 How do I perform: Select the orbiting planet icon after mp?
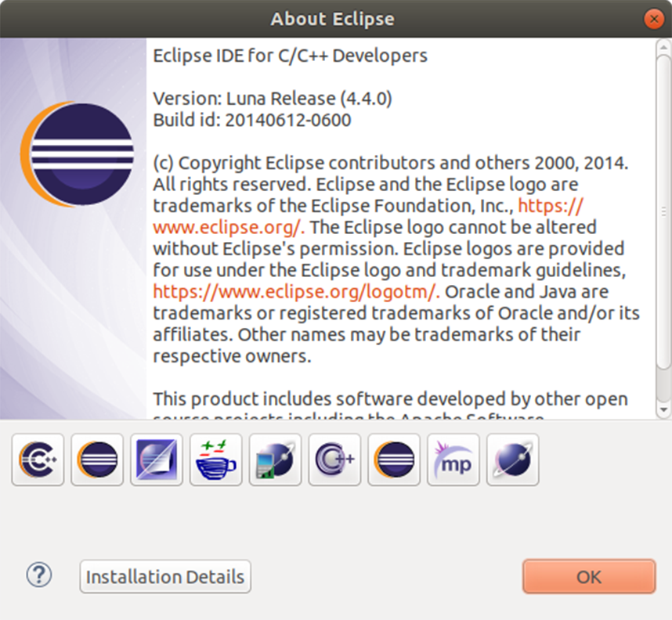pos(512,460)
